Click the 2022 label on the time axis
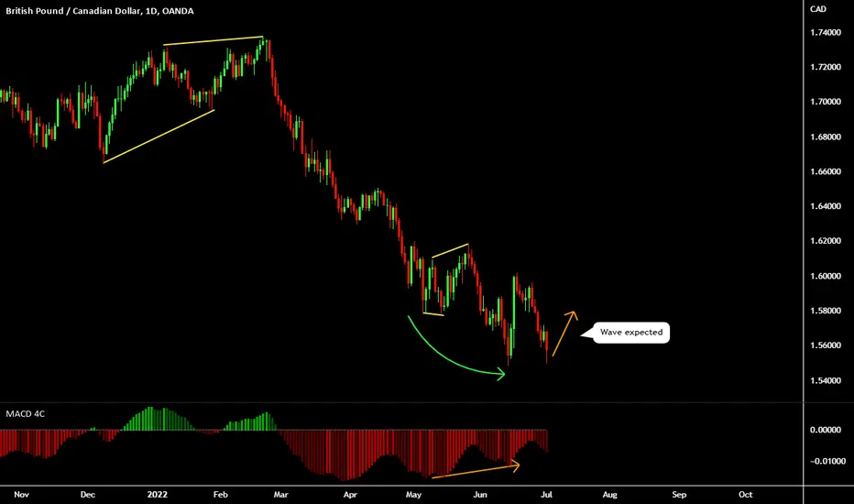The width and height of the screenshot is (854, 504). tap(158, 495)
